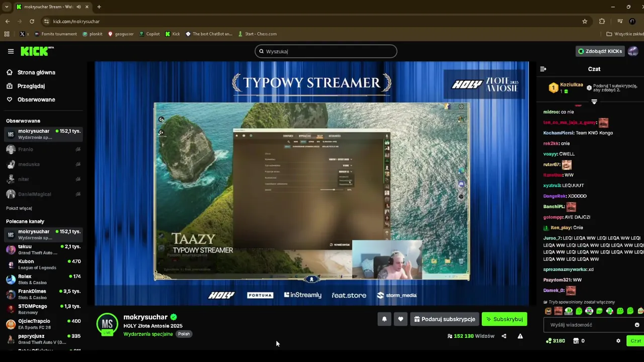This screenshot has height=362, width=644.
Task: Open a new browser tab
Action: [99, 7]
